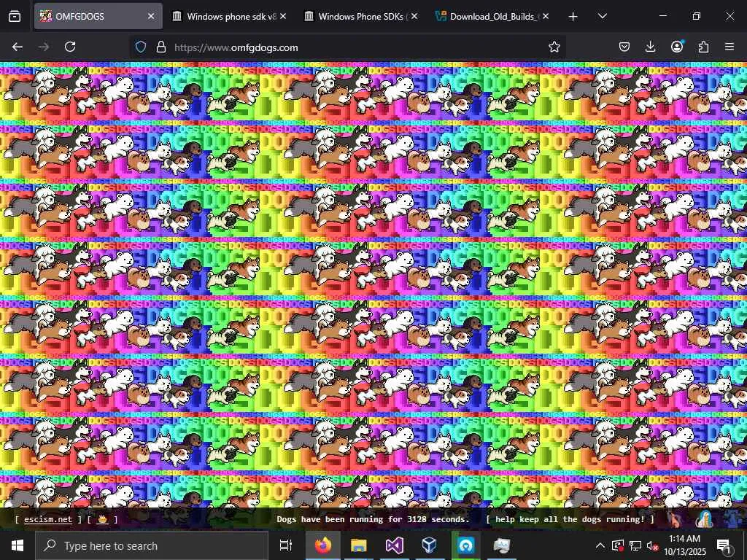Viewport: 747px width, 560px height.
Task: Save page to Pocket icon
Action: pos(624,47)
